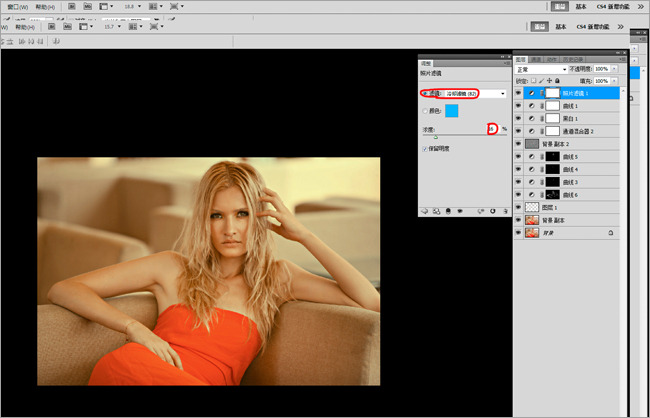Reset adjustment to defaults icon
650x418 pixels.
click(x=493, y=211)
